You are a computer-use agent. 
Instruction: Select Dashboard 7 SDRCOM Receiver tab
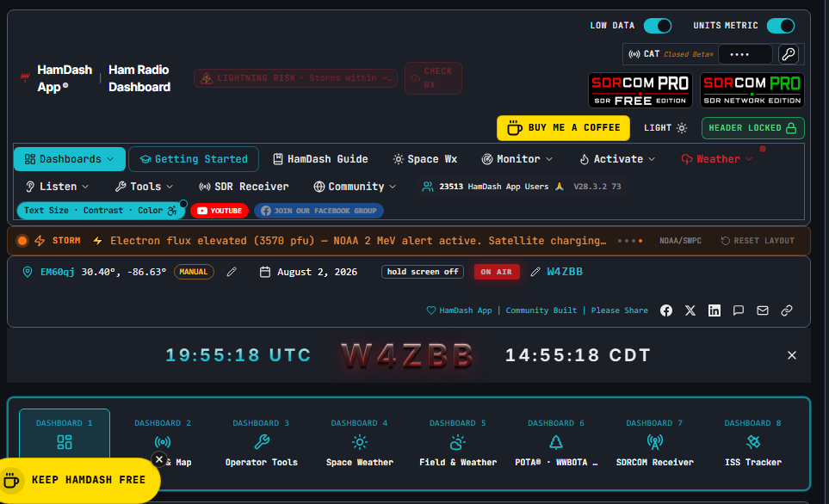point(654,443)
